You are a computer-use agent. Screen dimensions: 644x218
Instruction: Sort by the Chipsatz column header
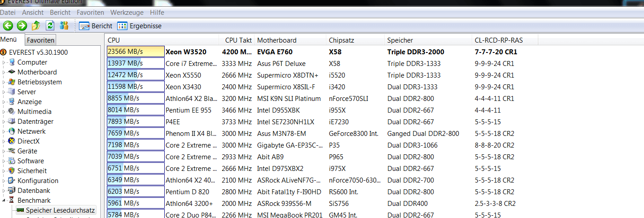(355, 40)
